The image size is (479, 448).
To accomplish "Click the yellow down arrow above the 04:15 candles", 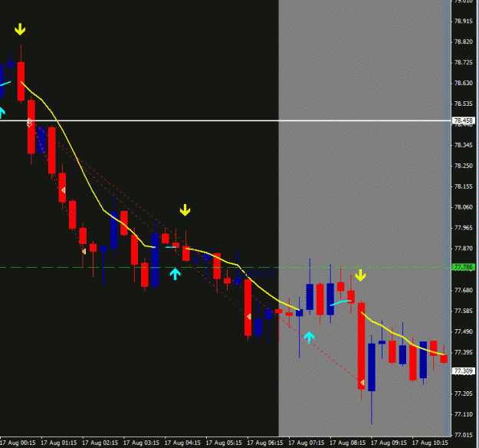I will pyautogui.click(x=185, y=210).
